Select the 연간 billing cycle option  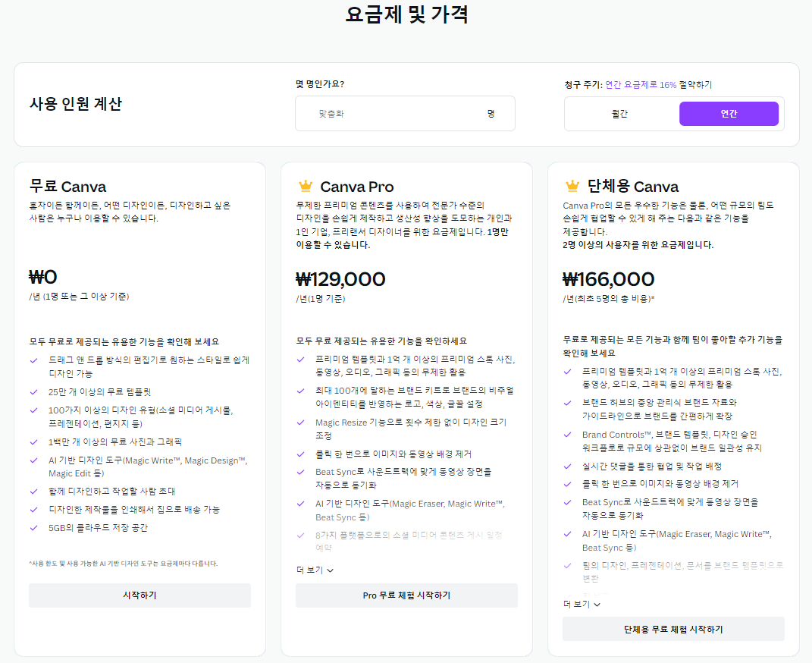click(x=729, y=114)
